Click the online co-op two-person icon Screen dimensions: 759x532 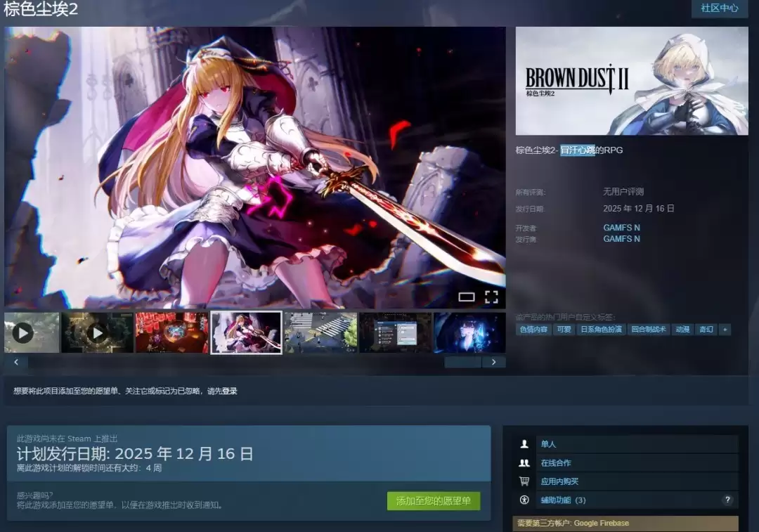click(x=524, y=462)
